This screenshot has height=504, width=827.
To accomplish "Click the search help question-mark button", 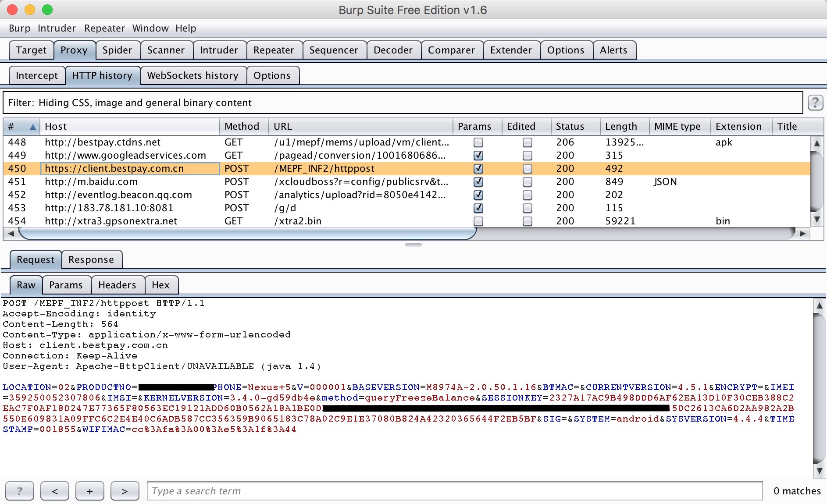I will click(x=20, y=491).
